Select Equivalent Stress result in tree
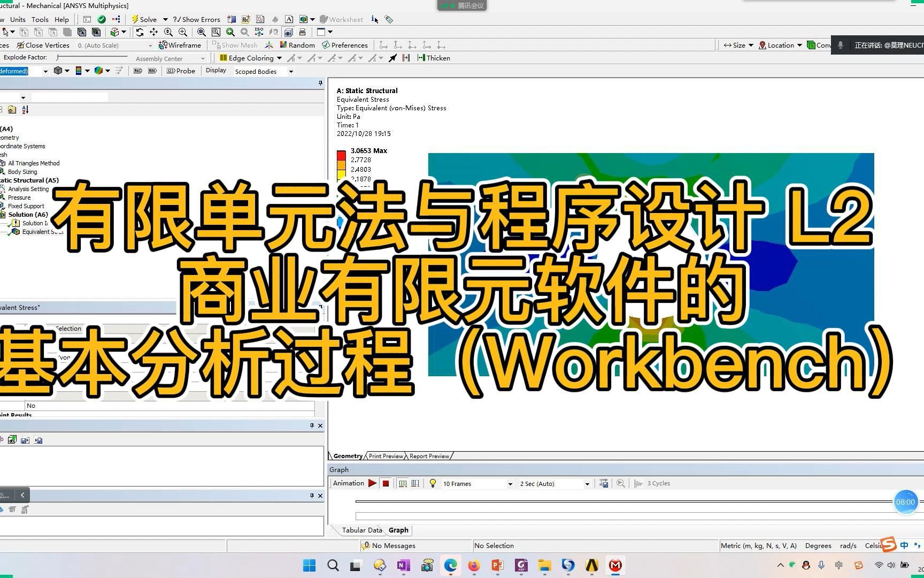 coord(42,232)
